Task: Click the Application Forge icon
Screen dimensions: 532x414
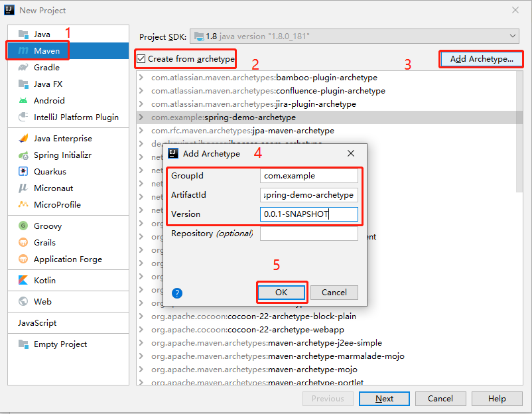Action: click(23, 259)
